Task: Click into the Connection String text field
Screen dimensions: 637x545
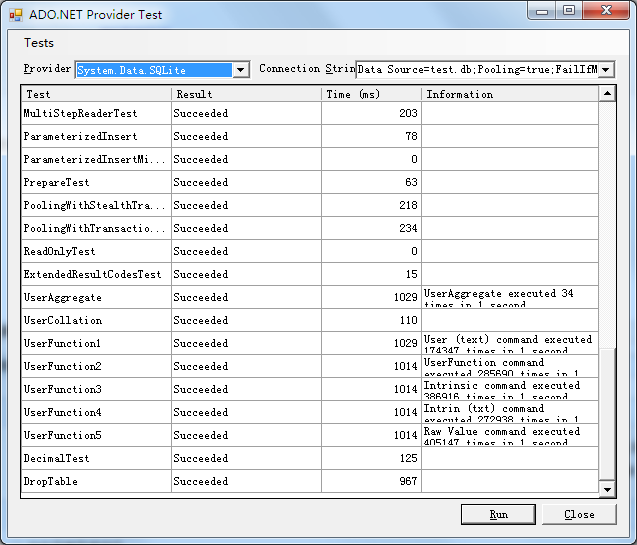Action: click(477, 69)
